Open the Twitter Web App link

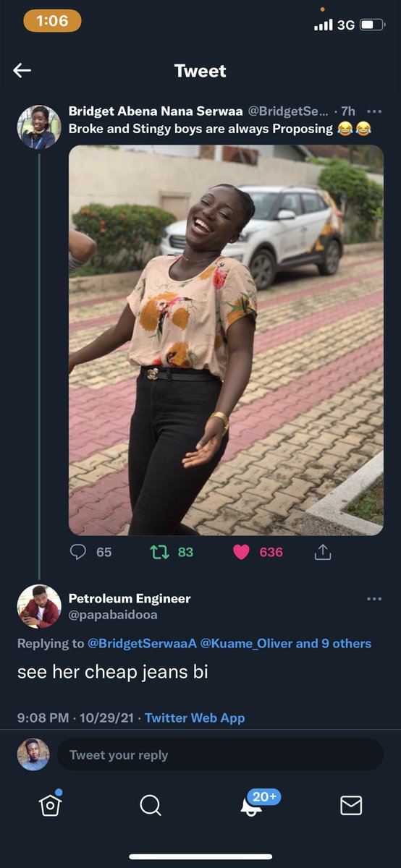pyautogui.click(x=195, y=718)
